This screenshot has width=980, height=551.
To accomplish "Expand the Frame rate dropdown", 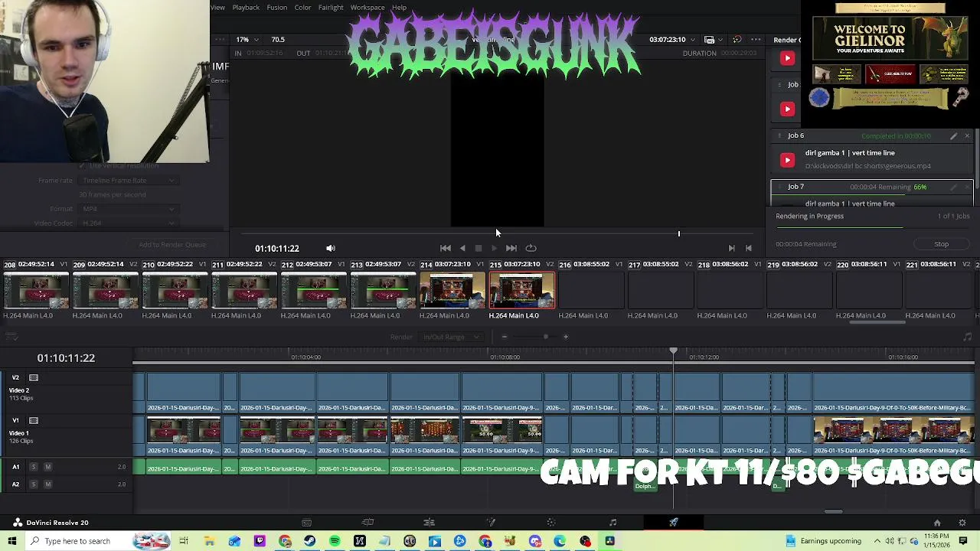I will 127,181.
